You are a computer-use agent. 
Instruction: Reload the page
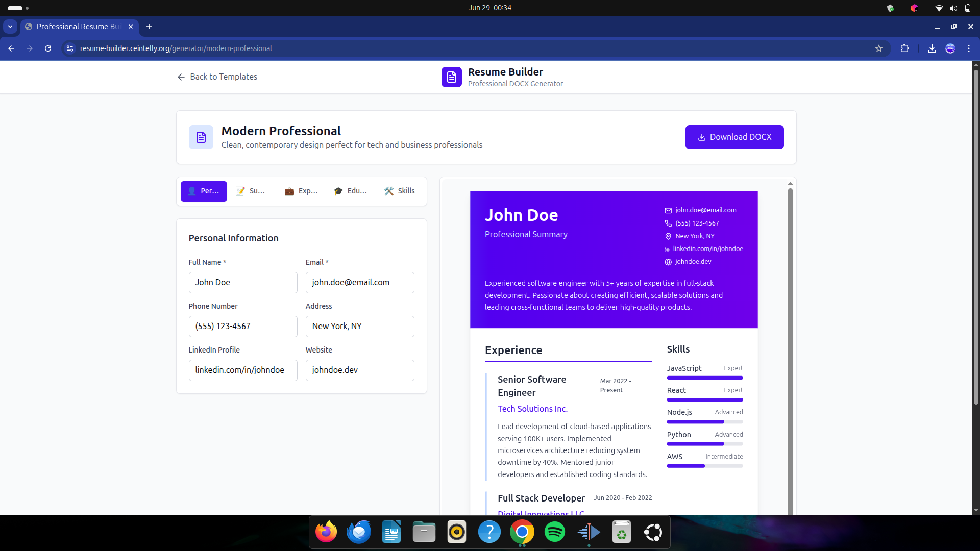48,48
